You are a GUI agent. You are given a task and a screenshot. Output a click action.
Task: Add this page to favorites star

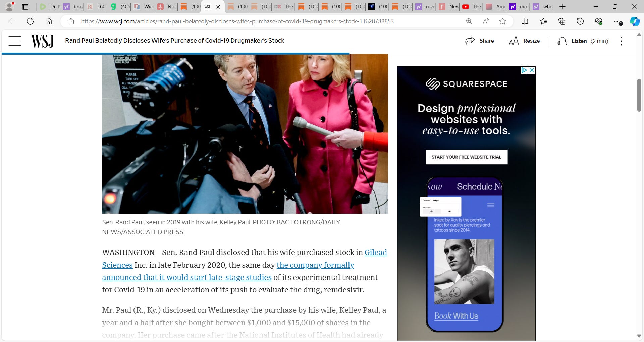click(x=502, y=21)
